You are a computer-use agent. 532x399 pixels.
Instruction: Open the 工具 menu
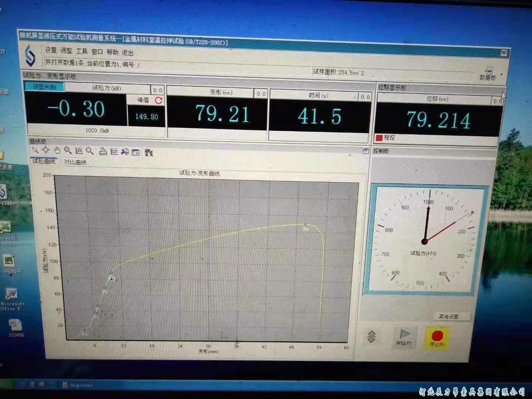click(x=82, y=51)
